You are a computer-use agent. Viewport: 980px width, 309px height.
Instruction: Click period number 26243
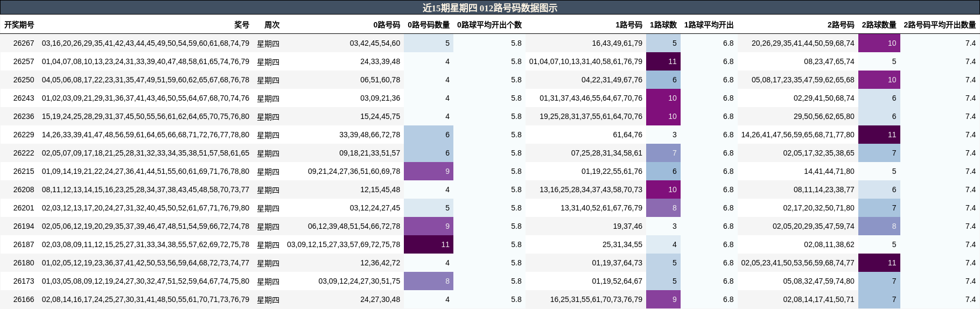[x=24, y=98]
